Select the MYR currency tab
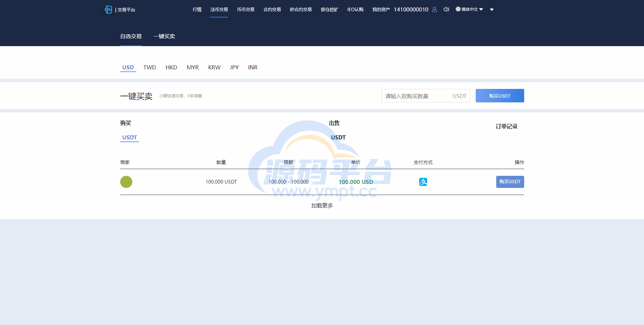This screenshot has width=644, height=325. pyautogui.click(x=193, y=67)
